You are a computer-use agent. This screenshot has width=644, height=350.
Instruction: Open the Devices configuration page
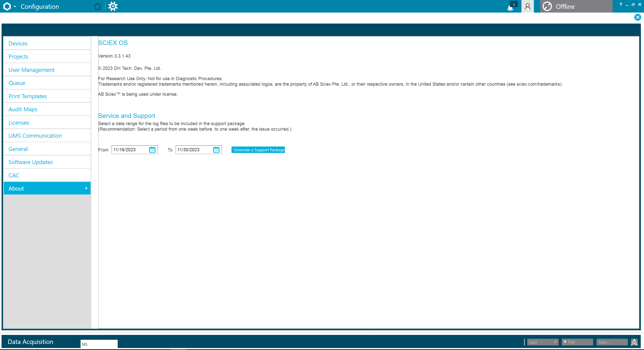pos(47,43)
